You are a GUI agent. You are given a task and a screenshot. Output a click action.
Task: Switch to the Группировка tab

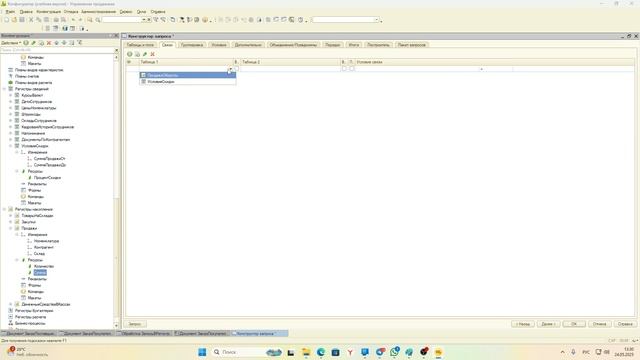pos(191,45)
